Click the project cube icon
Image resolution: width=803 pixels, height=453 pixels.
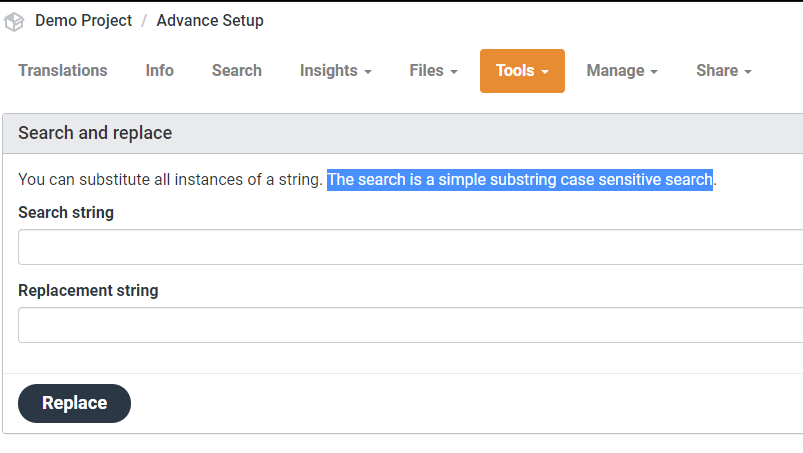click(x=14, y=21)
